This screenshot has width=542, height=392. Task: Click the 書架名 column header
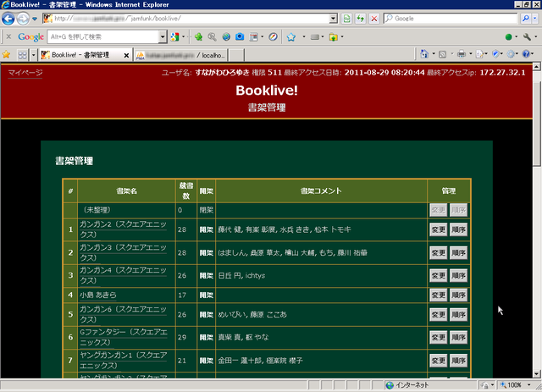click(126, 190)
